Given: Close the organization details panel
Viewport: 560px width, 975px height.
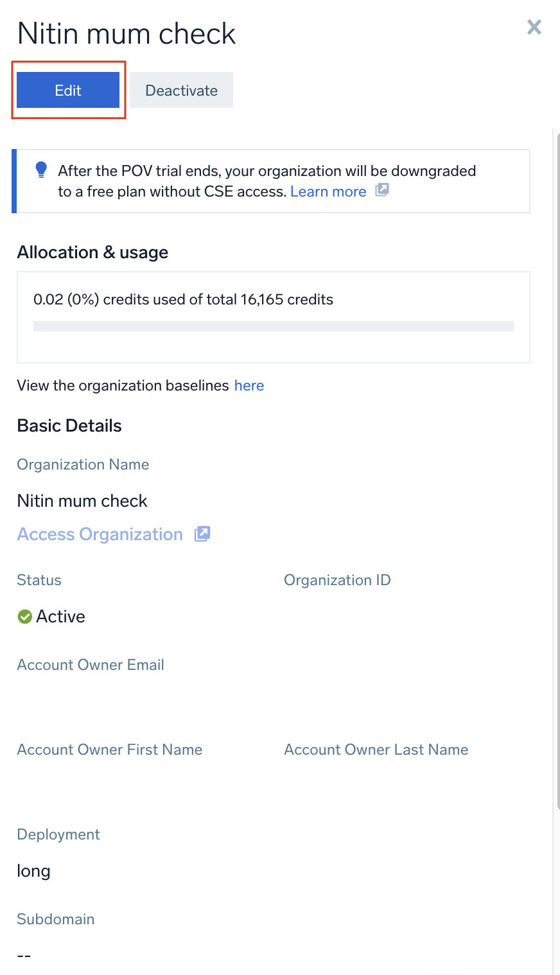Looking at the screenshot, I should click(534, 27).
